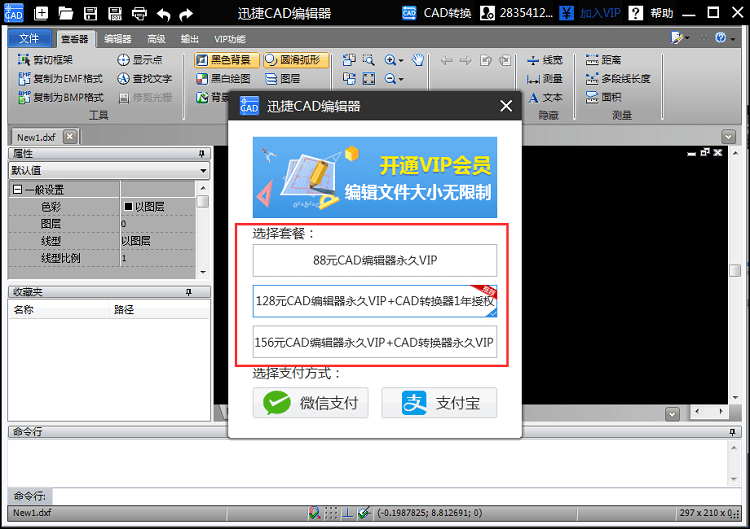The width and height of the screenshot is (750, 529).
Task: Toggle 测量 display in 隐藏 group
Action: (545, 78)
